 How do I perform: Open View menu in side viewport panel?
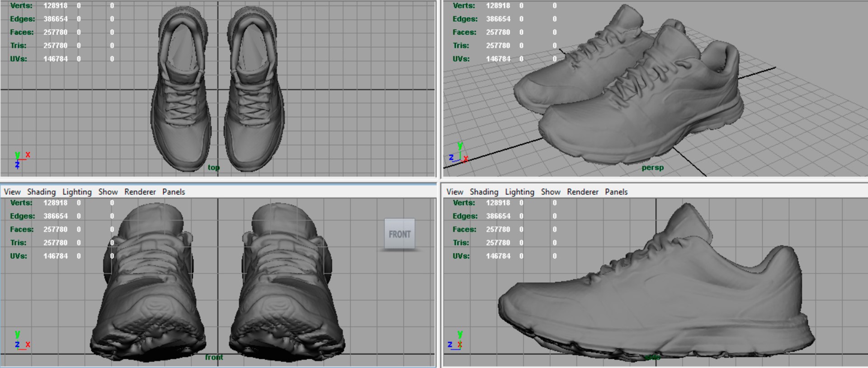pyautogui.click(x=455, y=192)
